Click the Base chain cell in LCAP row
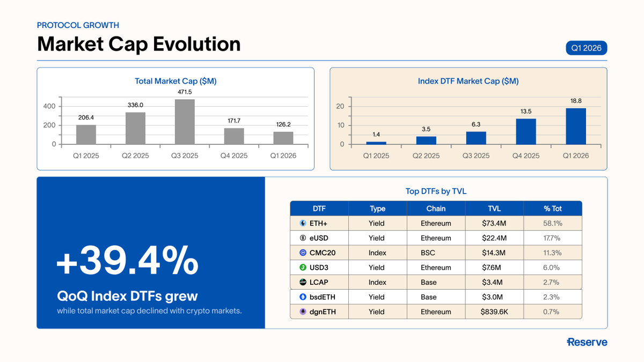The width and height of the screenshot is (644, 362). 436,282
